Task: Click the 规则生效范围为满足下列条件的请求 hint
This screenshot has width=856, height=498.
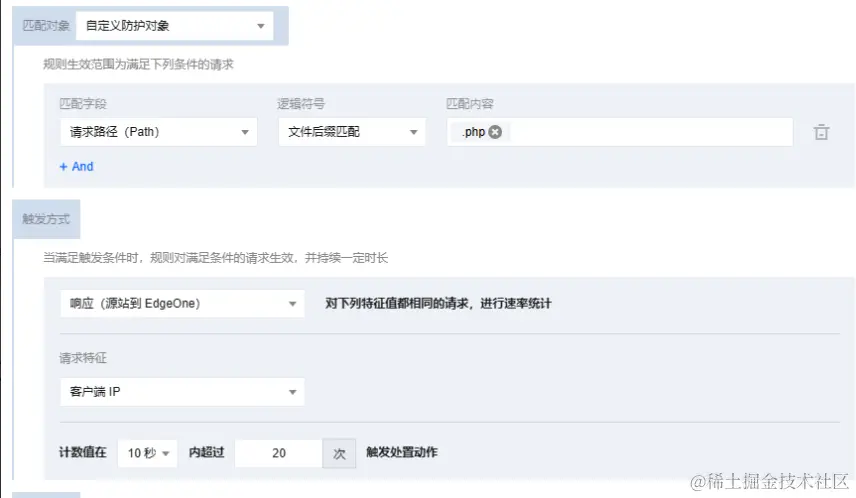Action: point(138,64)
